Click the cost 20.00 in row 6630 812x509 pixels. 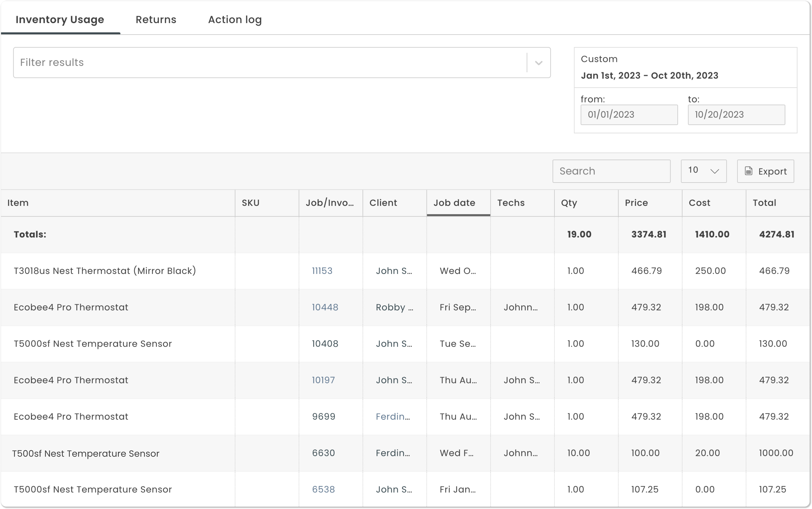(x=707, y=453)
